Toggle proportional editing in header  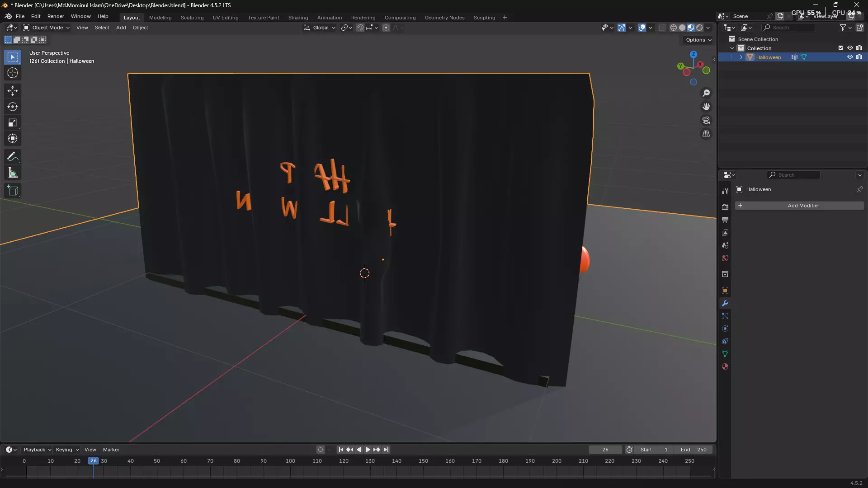coord(386,28)
